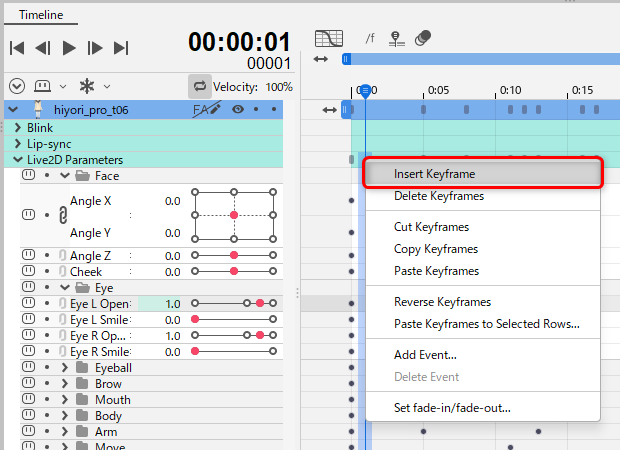Click the marker pin icon in timeline toolbar

coord(396,39)
